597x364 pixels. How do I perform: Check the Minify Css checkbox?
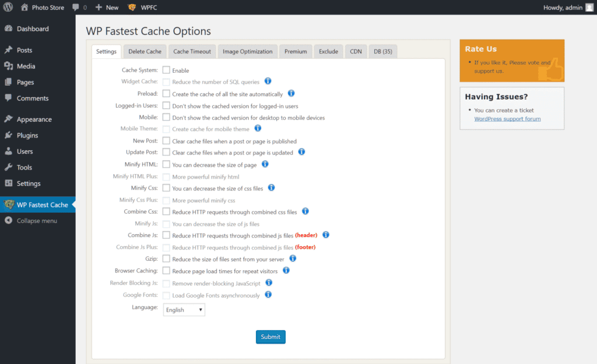click(x=166, y=188)
